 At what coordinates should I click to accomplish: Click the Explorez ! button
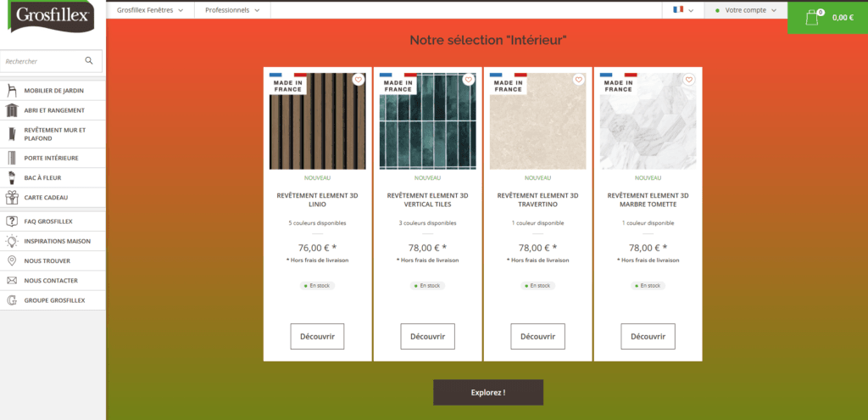point(488,393)
